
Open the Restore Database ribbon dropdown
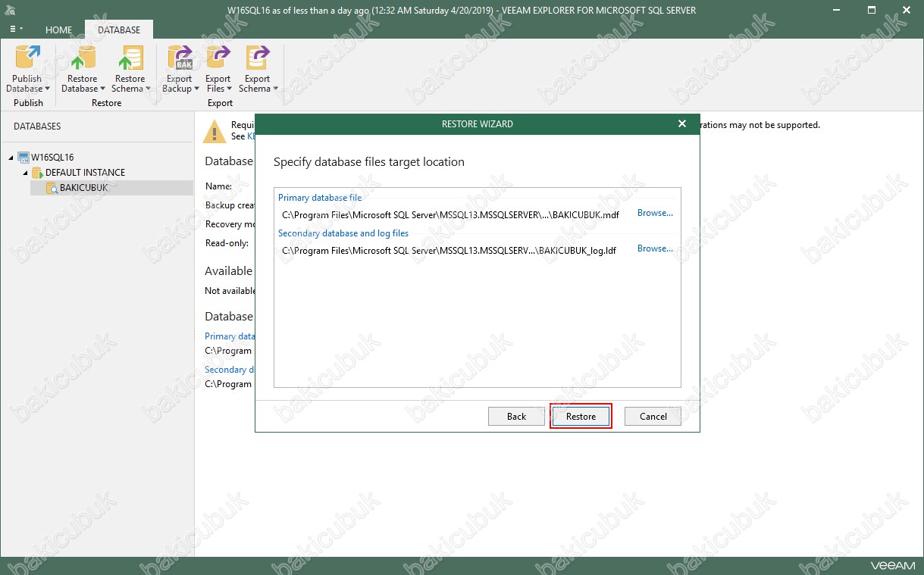pyautogui.click(x=83, y=68)
